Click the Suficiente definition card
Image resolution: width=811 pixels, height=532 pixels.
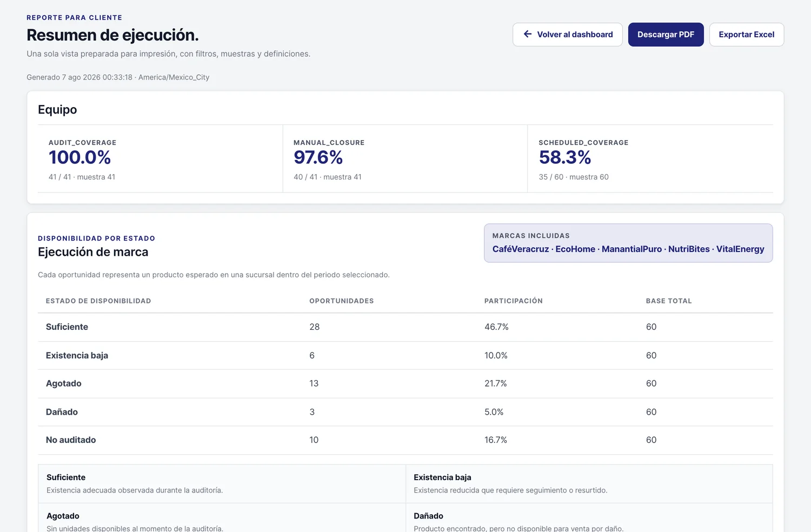tap(222, 484)
